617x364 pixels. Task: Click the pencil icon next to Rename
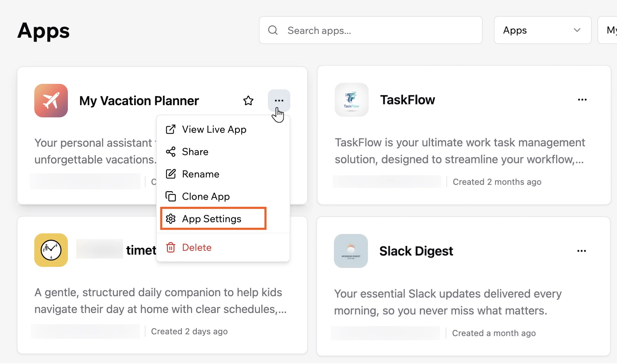click(x=171, y=174)
